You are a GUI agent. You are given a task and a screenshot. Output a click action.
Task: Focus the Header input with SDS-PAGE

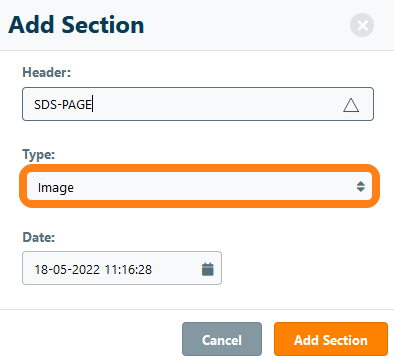point(198,104)
